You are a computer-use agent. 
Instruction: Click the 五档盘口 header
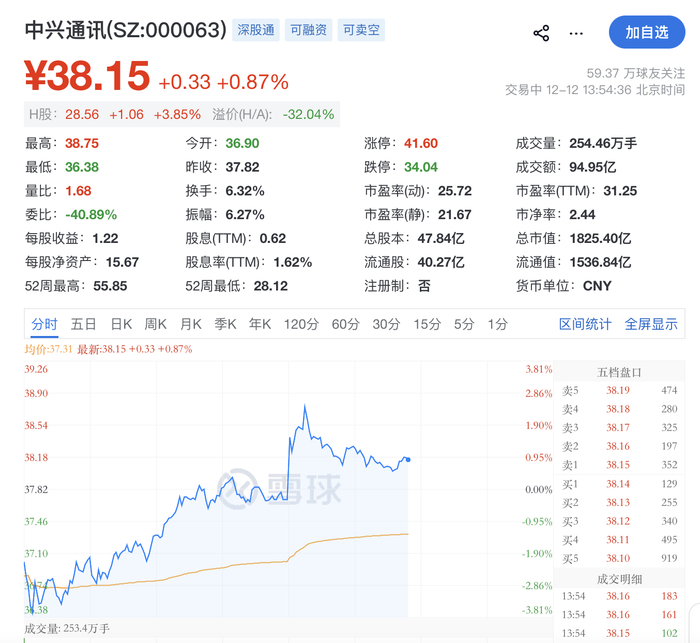619,372
